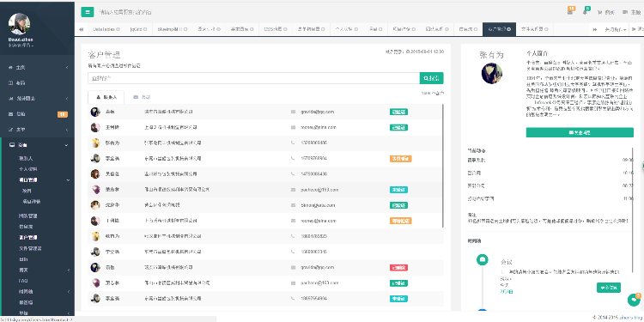This screenshot has height=322, width=644.
Task: Click the briefcase 会议 timeline marker icon
Action: 483,259
